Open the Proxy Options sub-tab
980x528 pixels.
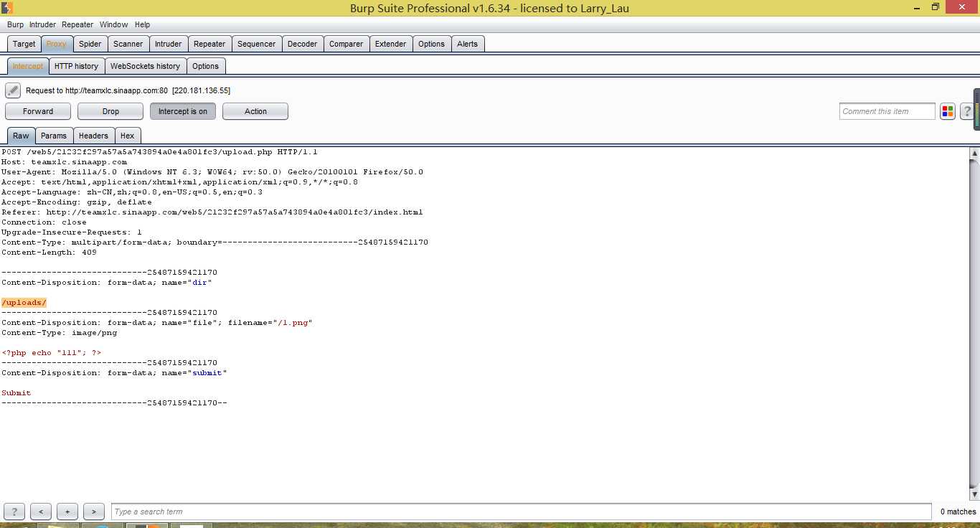click(x=206, y=66)
